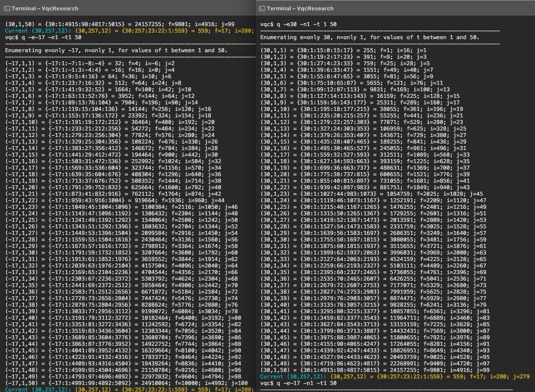Select the left window title 'Terminal – VqcResearch'
535x392 pixels.
coord(45,9)
